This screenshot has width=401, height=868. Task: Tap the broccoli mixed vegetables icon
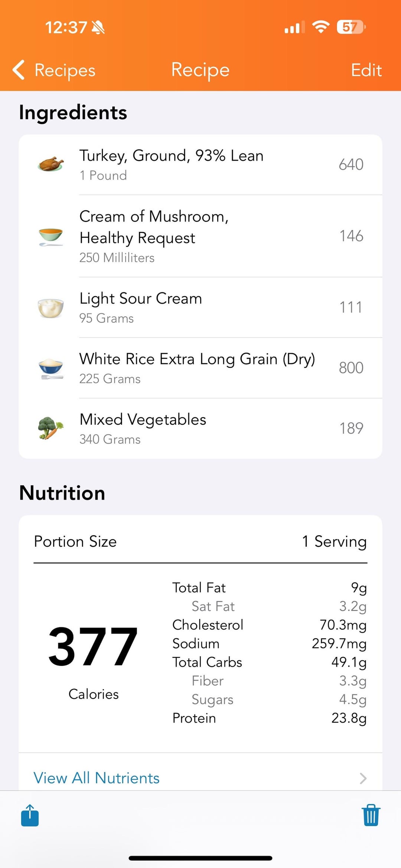[51, 428]
